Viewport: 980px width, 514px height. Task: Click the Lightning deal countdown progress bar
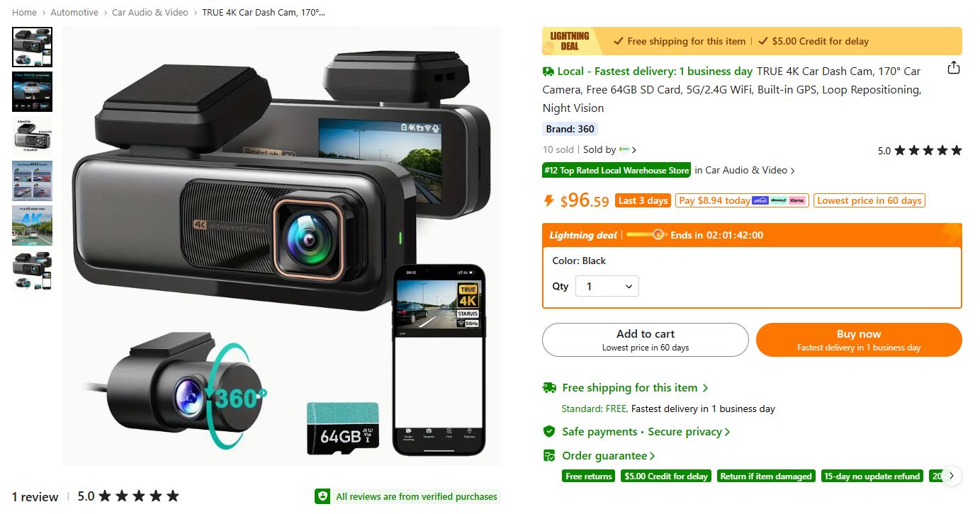[x=646, y=235]
